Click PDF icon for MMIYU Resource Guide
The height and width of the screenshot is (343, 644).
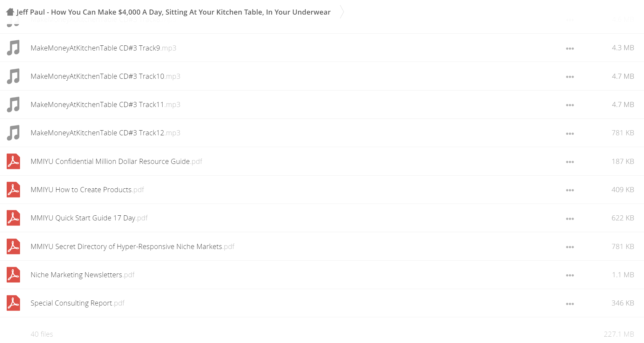point(13,161)
